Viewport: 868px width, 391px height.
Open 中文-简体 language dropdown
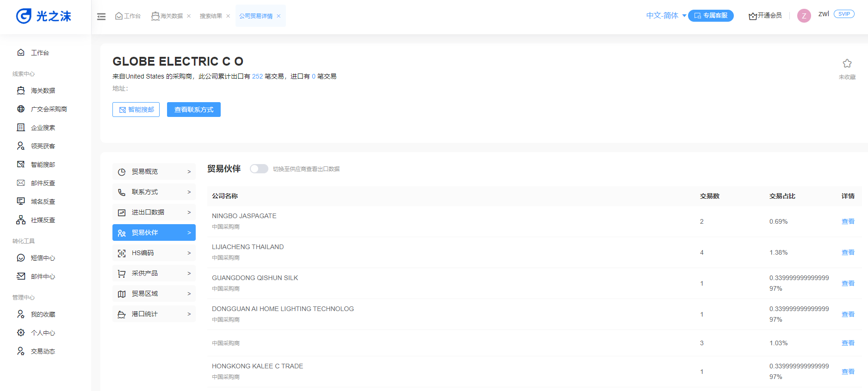click(x=666, y=16)
